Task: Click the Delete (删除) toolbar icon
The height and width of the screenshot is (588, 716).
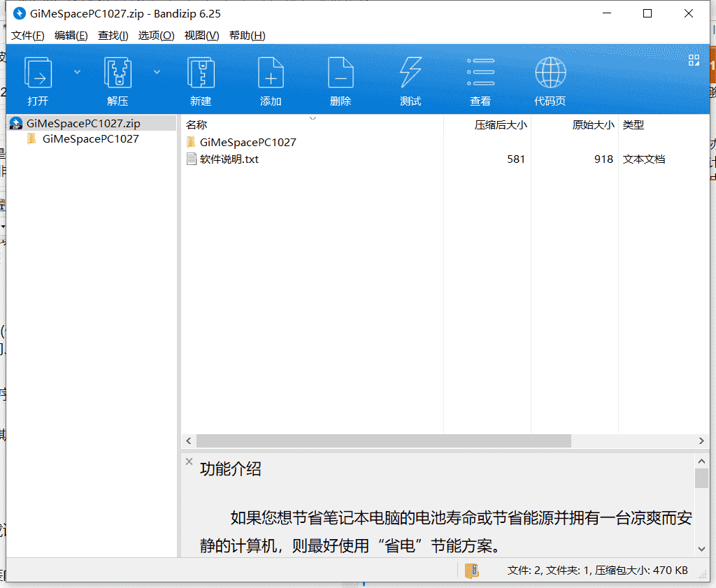Action: click(x=341, y=73)
